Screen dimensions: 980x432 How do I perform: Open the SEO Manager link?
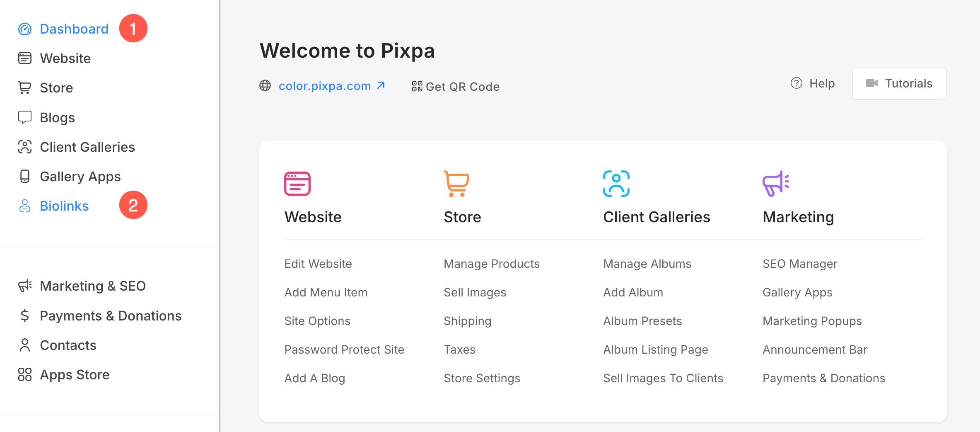(x=800, y=264)
